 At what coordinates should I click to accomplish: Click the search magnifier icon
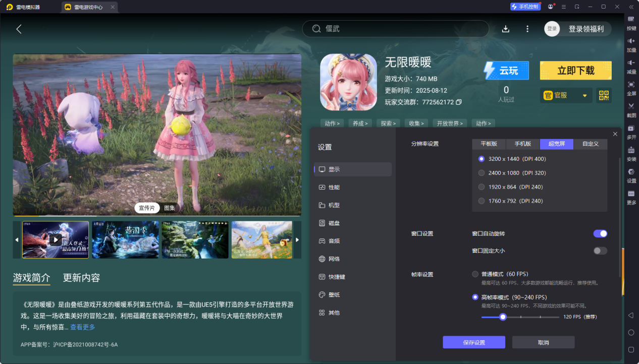(316, 29)
